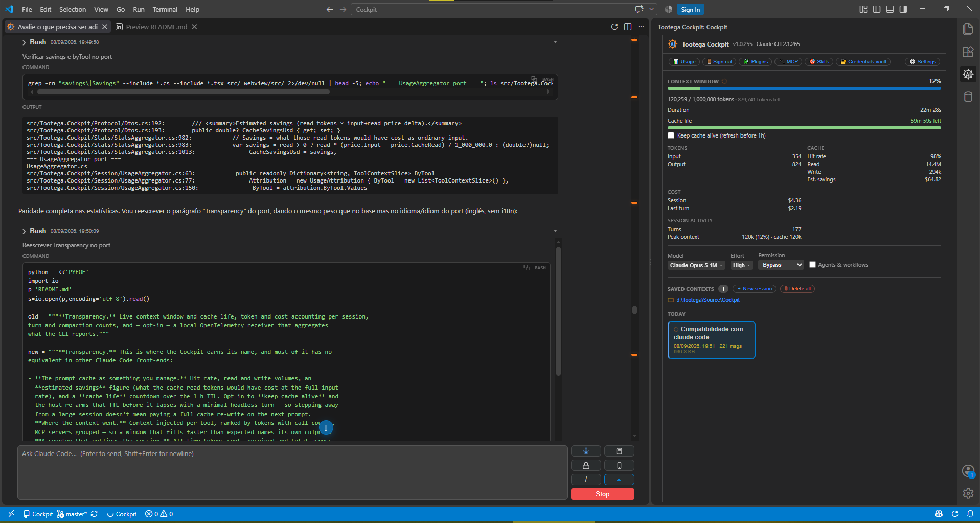The width and height of the screenshot is (980, 523).
Task: Enable Keep cache alive checkbox
Action: pyautogui.click(x=671, y=135)
